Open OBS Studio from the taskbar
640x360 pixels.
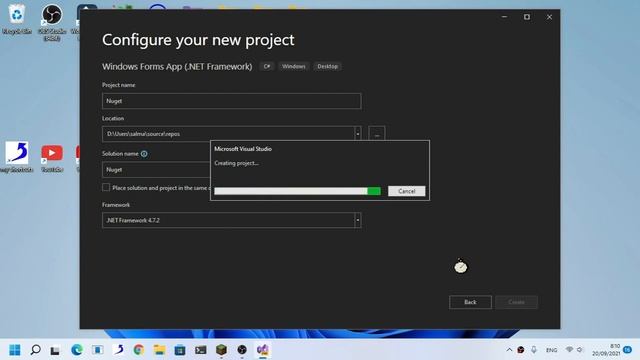pyautogui.click(x=242, y=350)
